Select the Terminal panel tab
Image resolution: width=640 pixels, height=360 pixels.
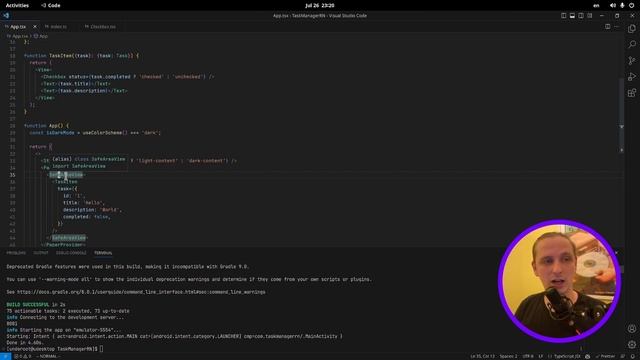click(x=103, y=253)
